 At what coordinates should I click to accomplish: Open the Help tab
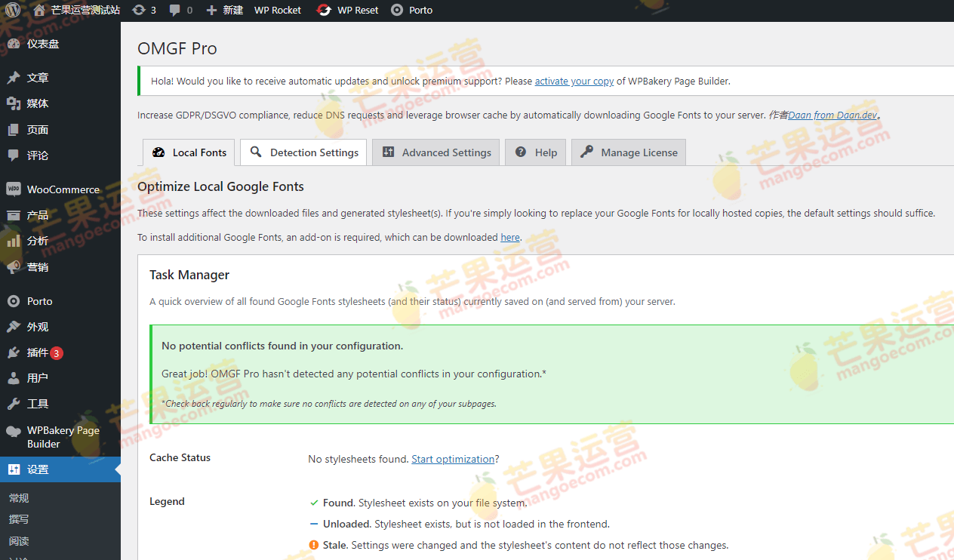tap(536, 152)
